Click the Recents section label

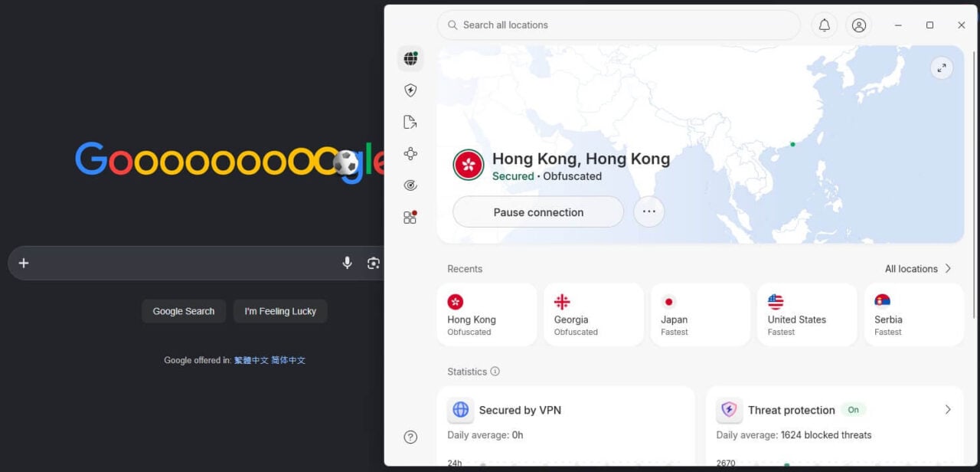465,269
